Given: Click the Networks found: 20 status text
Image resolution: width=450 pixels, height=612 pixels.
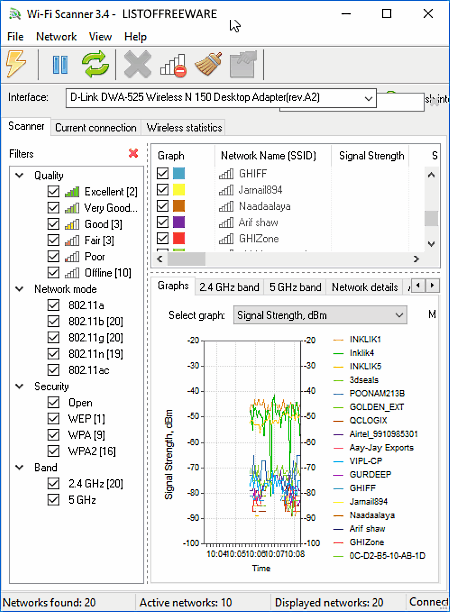Looking at the screenshot, I should click(x=49, y=603).
